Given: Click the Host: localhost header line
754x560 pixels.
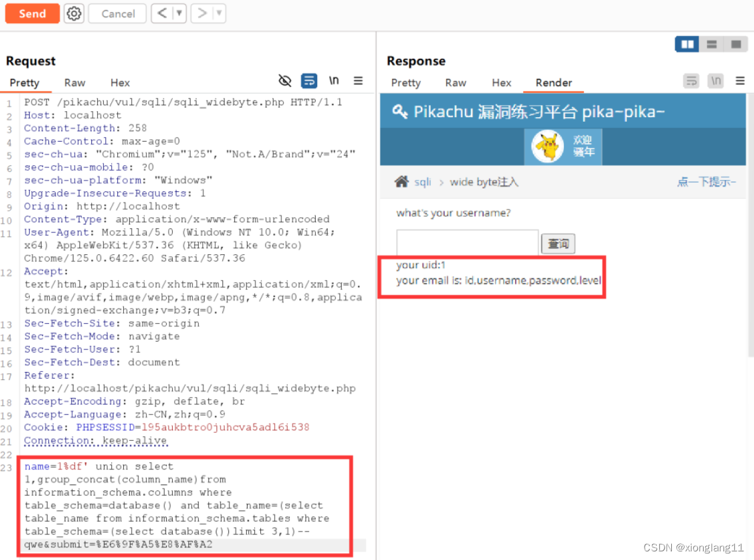Looking at the screenshot, I should (73, 115).
